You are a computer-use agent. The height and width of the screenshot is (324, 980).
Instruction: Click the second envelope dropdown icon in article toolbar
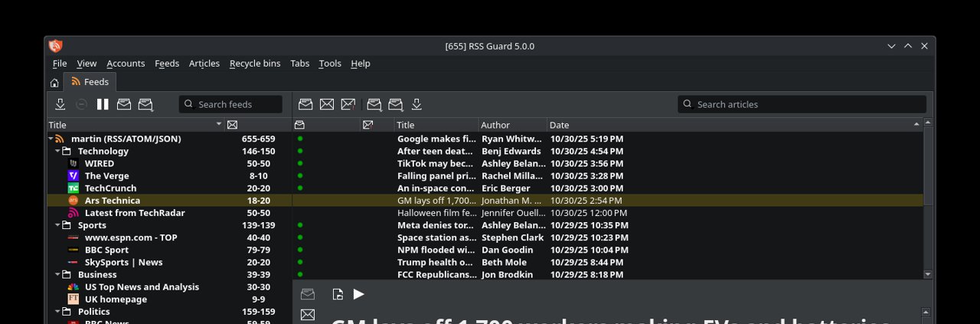point(396,104)
